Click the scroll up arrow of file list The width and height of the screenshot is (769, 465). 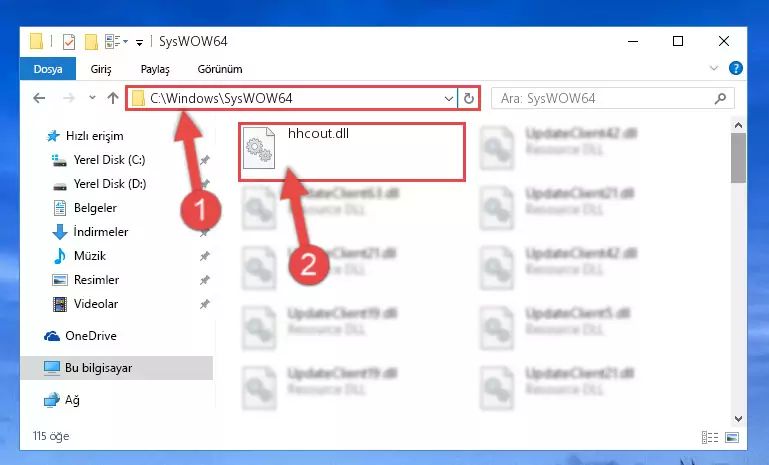(x=738, y=126)
